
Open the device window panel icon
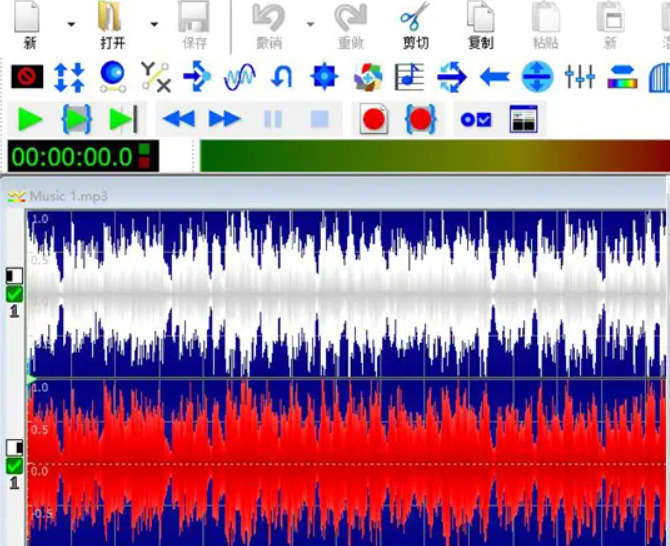[524, 119]
